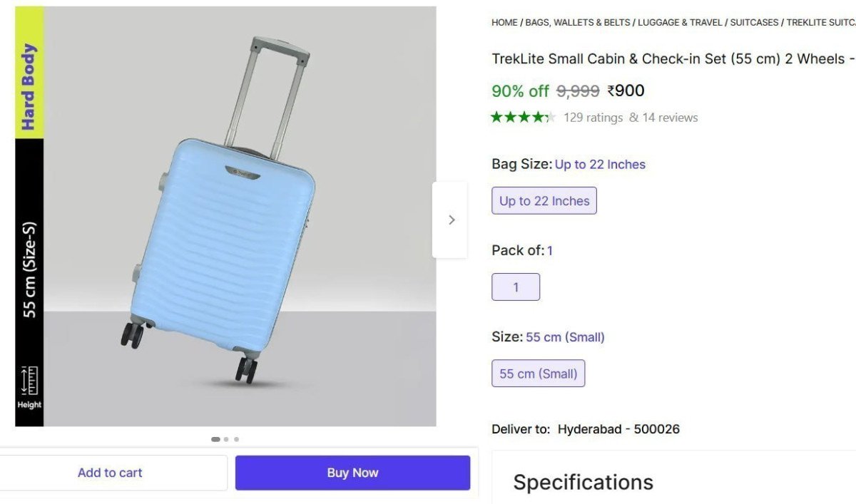Show the next product image arrow
Viewport: 856px width, 504px height.
click(x=451, y=220)
